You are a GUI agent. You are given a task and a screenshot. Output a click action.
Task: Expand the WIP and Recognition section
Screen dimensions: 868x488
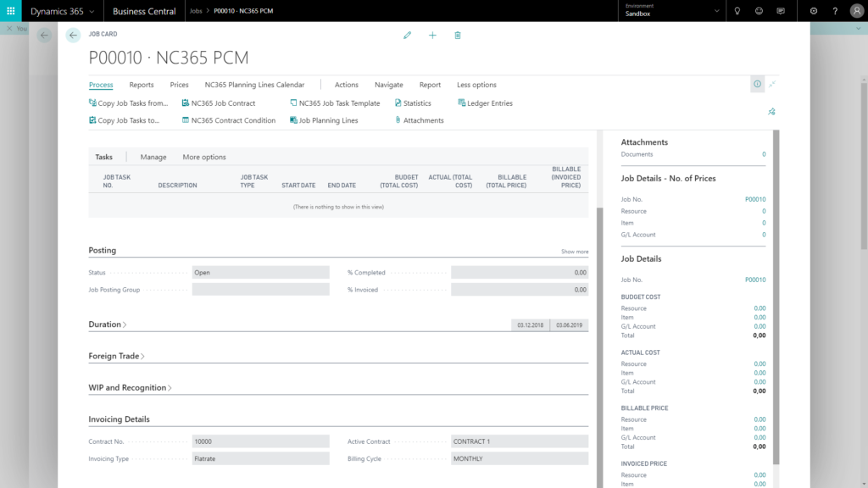pyautogui.click(x=130, y=387)
